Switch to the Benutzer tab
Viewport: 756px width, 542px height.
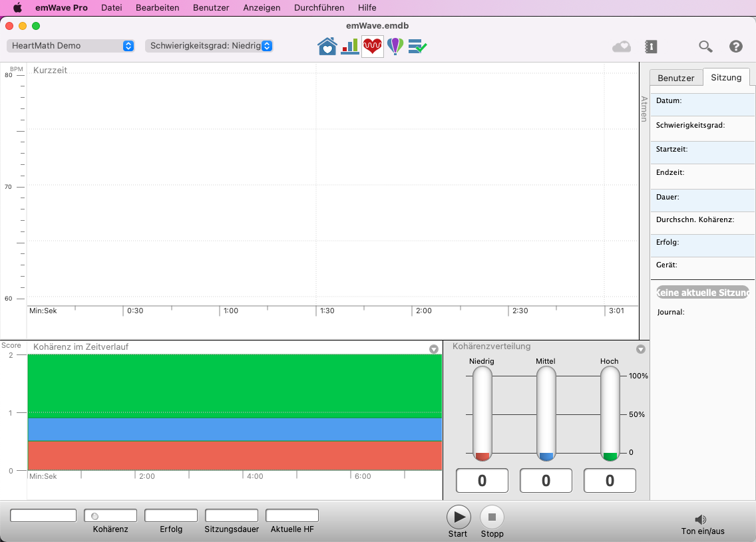[676, 78]
